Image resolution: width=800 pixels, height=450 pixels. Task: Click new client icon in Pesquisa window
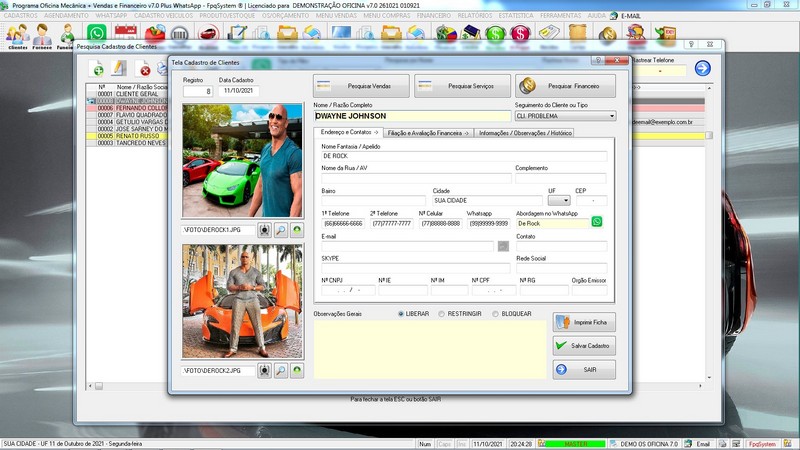[x=96, y=68]
